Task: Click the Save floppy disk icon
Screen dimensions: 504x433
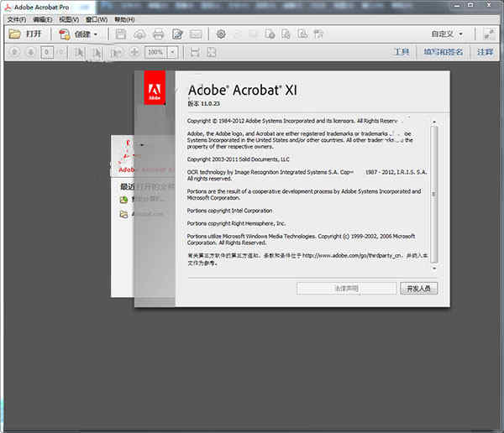Action: click(121, 34)
